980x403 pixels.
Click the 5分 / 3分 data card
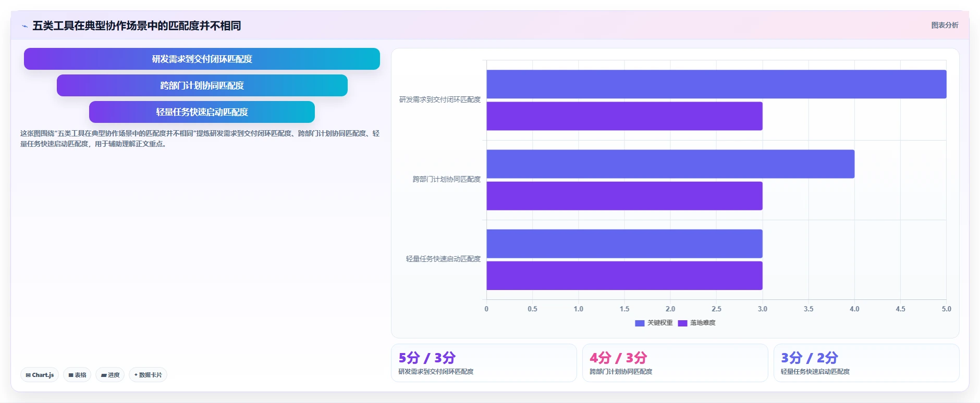tap(484, 363)
